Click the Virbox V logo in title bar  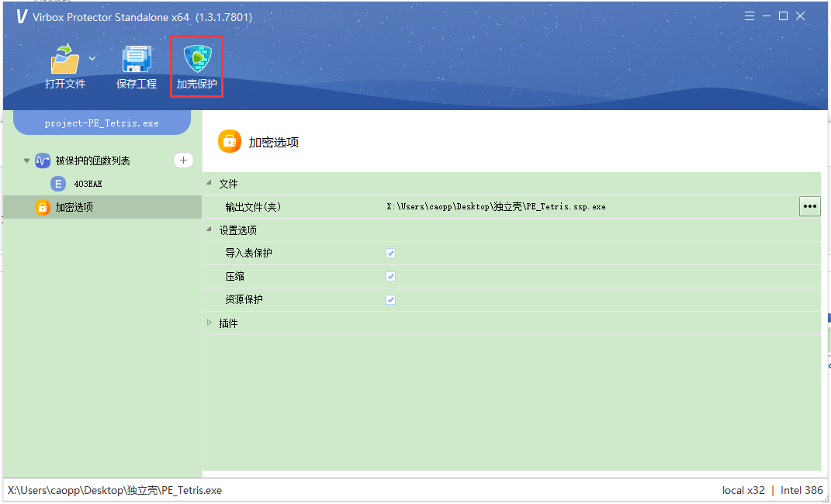pos(21,17)
